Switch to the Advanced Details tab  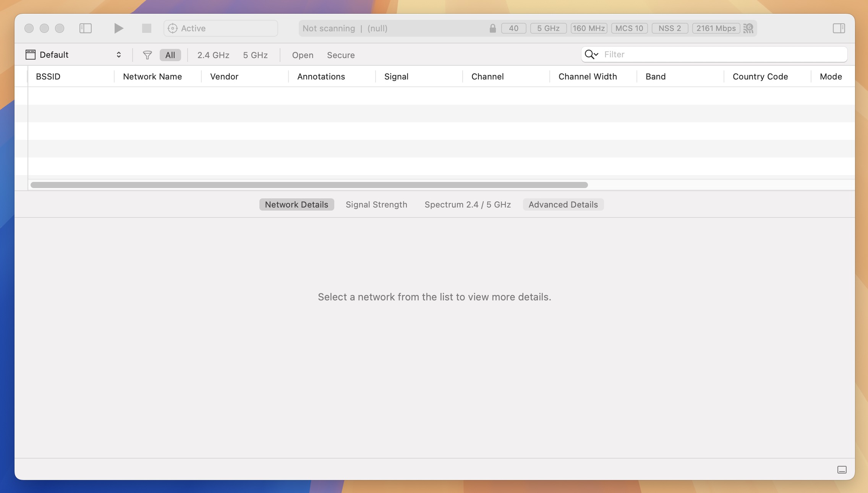pyautogui.click(x=563, y=204)
